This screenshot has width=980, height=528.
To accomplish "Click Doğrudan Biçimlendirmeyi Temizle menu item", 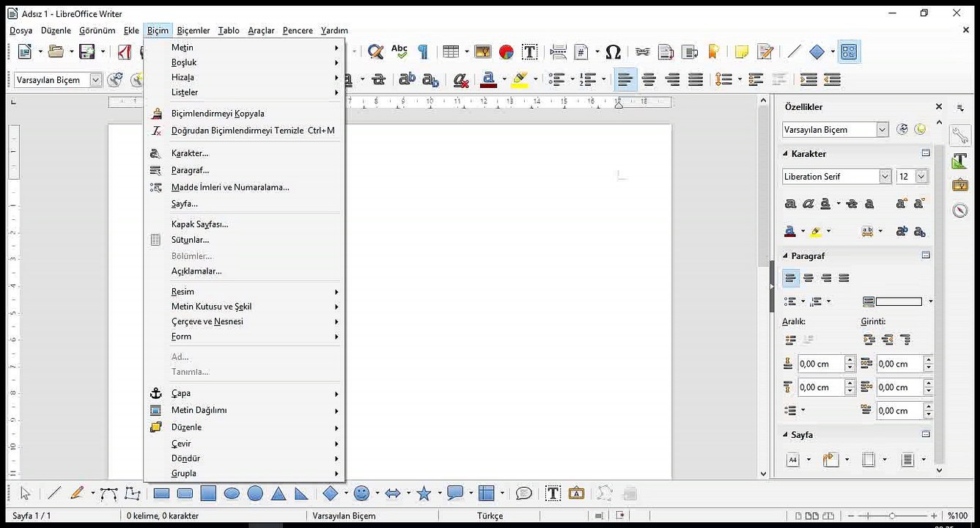I will 244,131.
